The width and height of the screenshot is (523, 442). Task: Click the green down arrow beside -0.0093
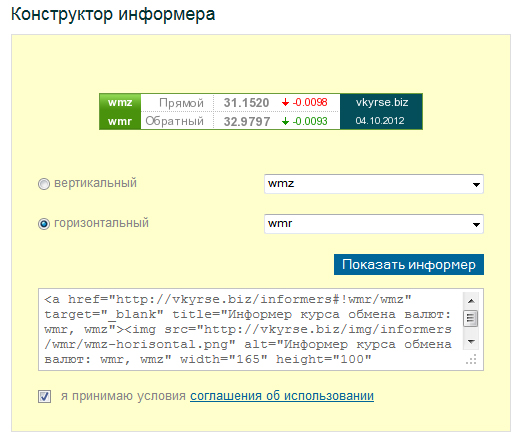coord(285,121)
